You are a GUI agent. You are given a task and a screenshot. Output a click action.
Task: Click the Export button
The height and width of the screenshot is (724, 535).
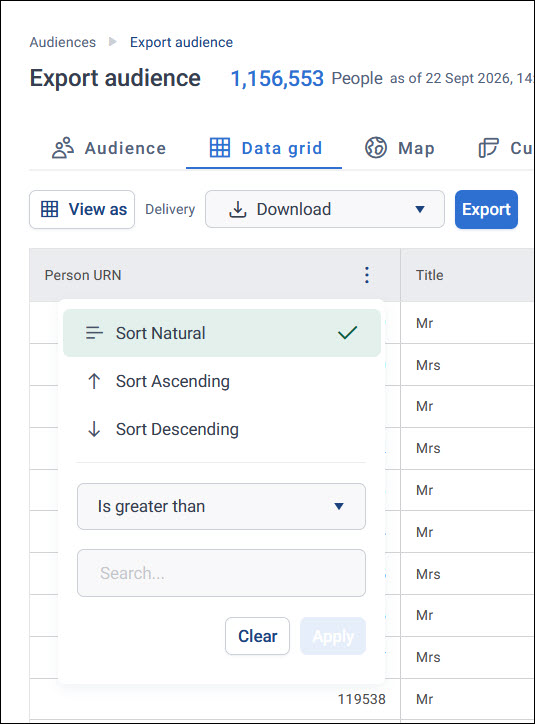tap(486, 209)
